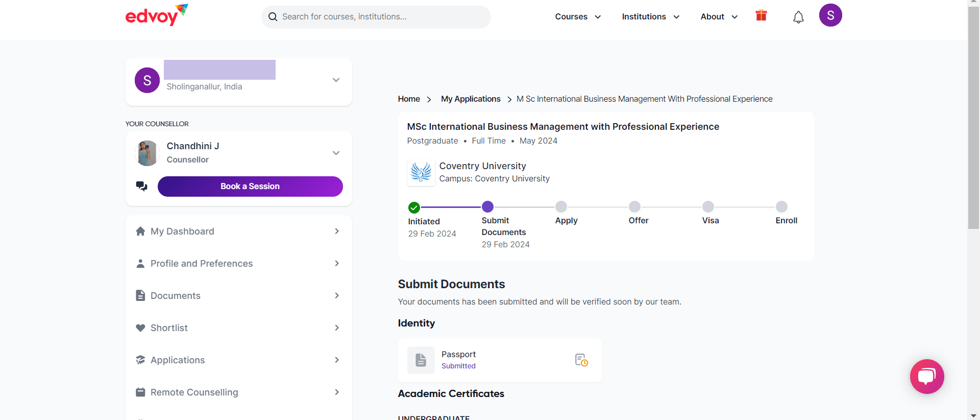
Task: Click the Remote Counselling calendar icon
Action: point(140,392)
